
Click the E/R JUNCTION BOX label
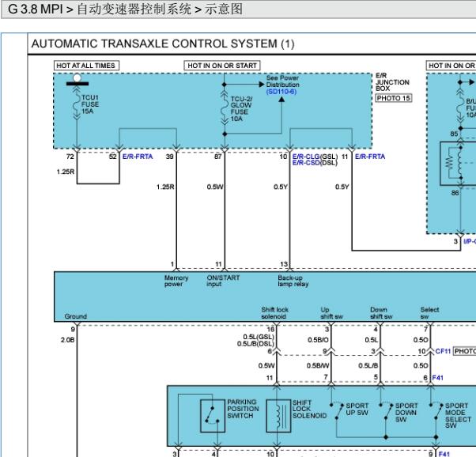pos(392,82)
